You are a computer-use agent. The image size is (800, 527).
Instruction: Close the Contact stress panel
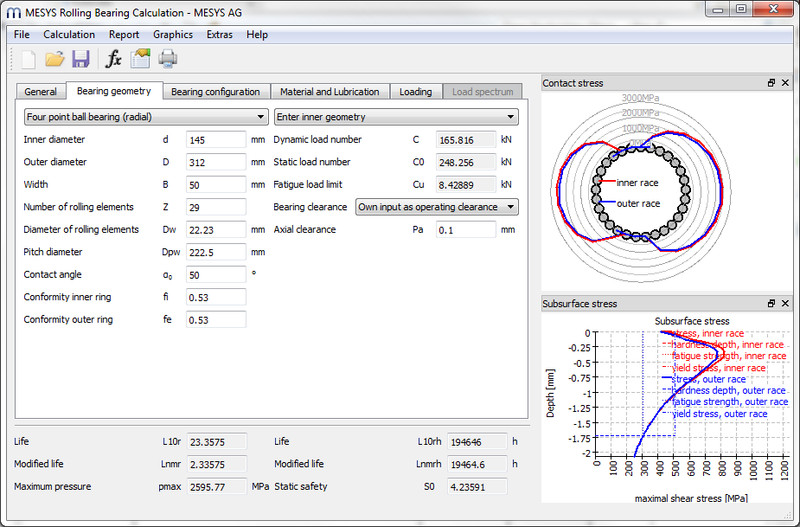click(x=787, y=83)
